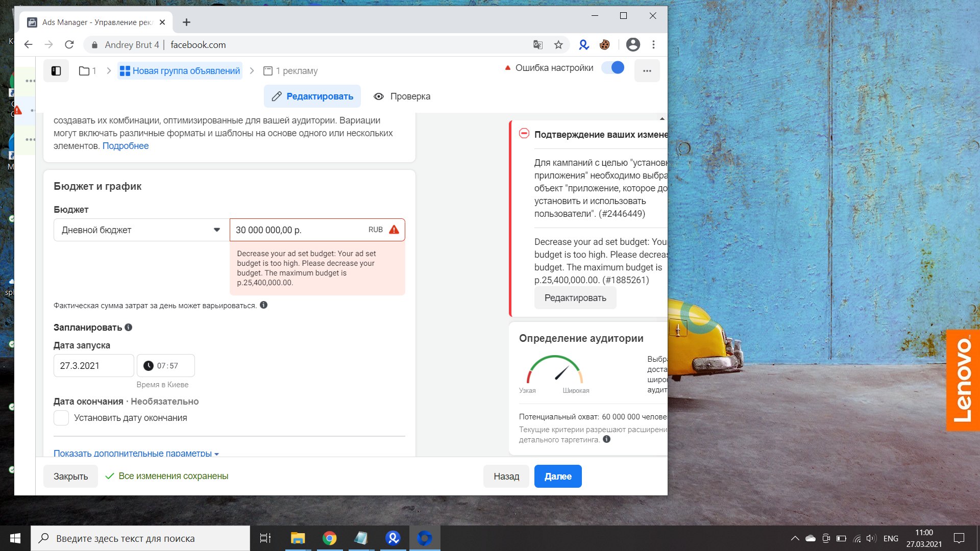Reload the page
Screen dimensions: 980x551
pos(69,45)
